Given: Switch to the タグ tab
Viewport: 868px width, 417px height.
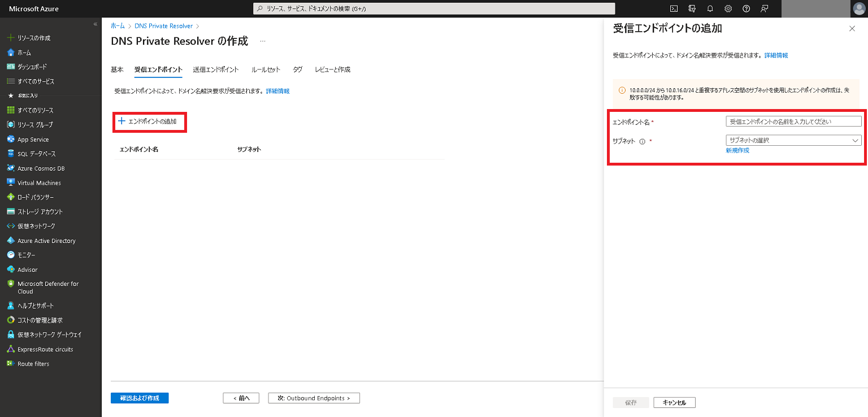Looking at the screenshot, I should (298, 69).
